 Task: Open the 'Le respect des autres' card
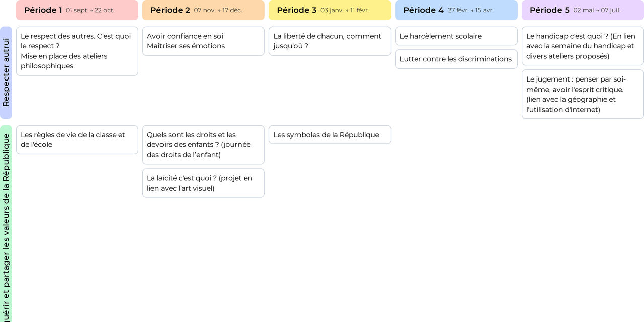point(77,51)
